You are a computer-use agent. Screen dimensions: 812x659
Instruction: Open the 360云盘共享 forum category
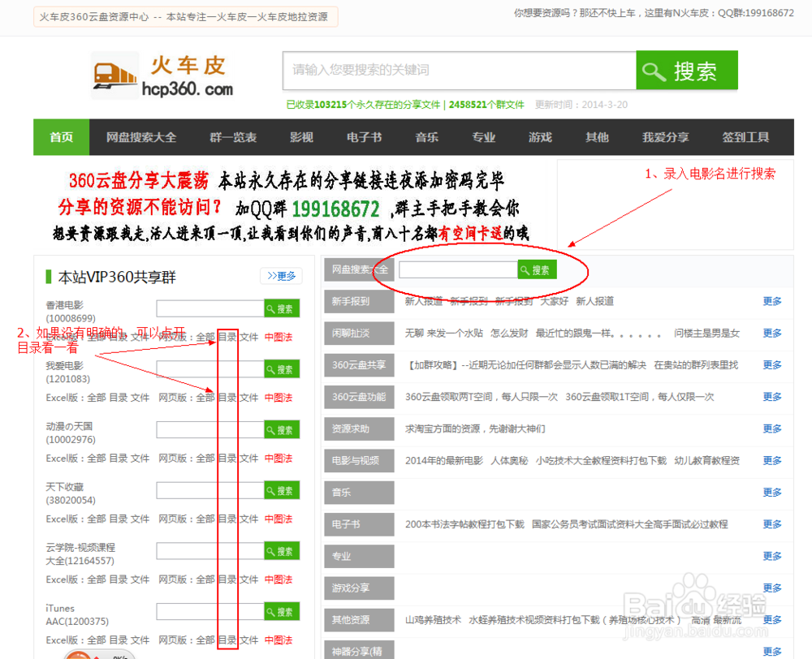(359, 365)
